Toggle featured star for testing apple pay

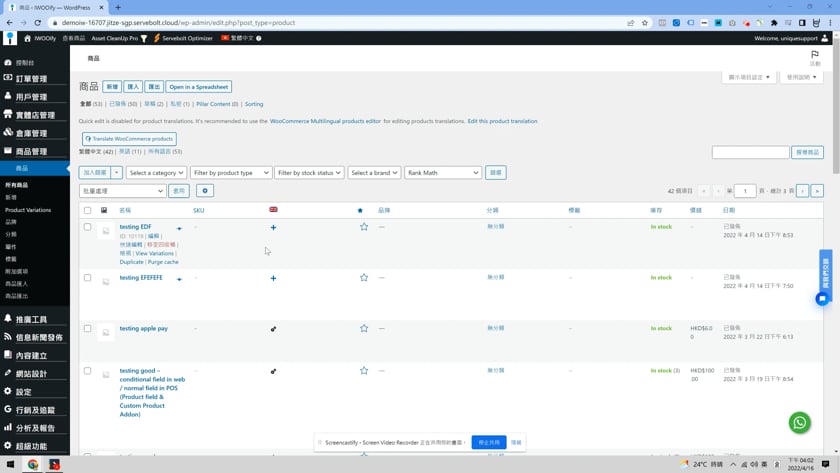point(364,328)
